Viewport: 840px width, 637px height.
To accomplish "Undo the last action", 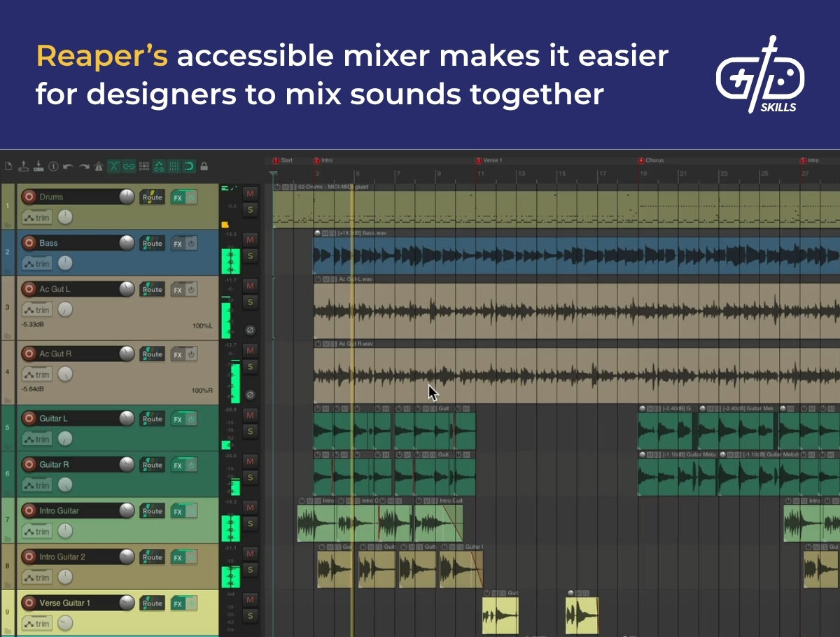I will tap(68, 166).
